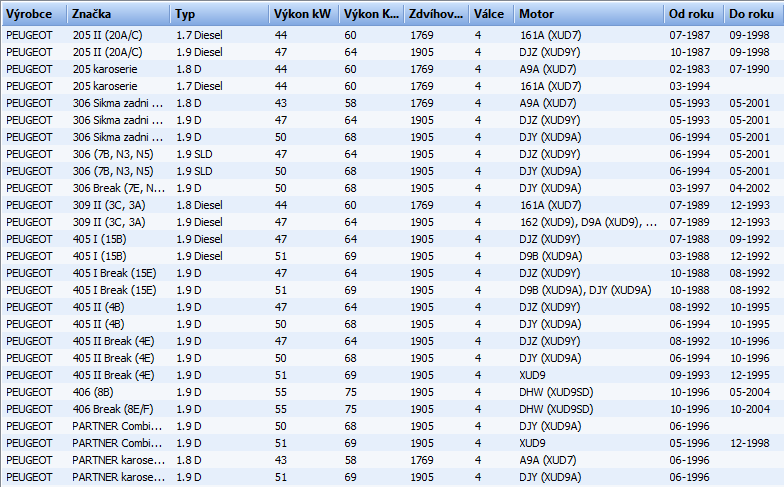Select the PARTNER karose... 1.9 D row
Image resolution: width=784 pixels, height=487 pixels.
click(x=392, y=477)
